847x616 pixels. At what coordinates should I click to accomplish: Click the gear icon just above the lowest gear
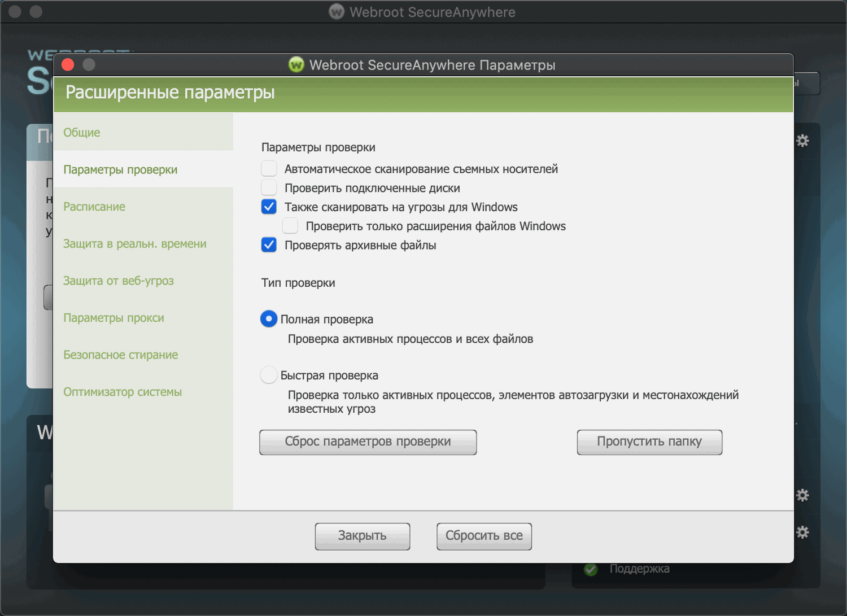click(x=802, y=495)
